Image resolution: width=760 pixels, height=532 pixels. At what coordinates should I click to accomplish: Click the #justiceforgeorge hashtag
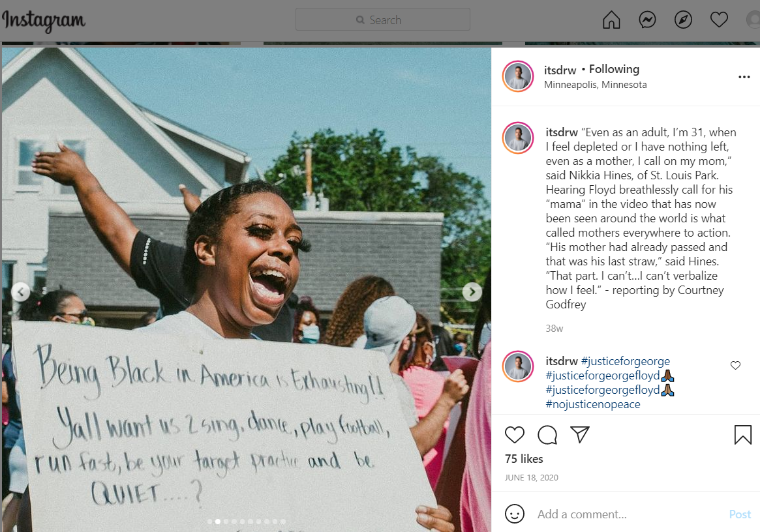[625, 361]
